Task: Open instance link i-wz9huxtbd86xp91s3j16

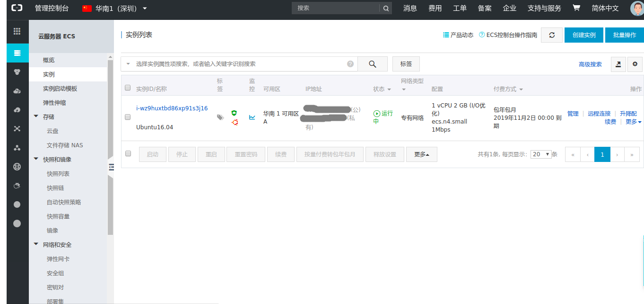Action: [x=172, y=108]
